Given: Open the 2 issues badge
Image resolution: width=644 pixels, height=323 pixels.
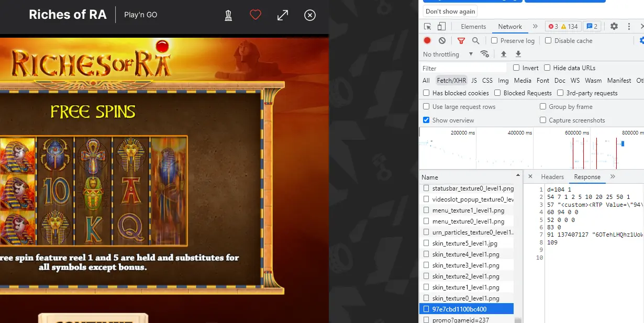Looking at the screenshot, I should [592, 27].
